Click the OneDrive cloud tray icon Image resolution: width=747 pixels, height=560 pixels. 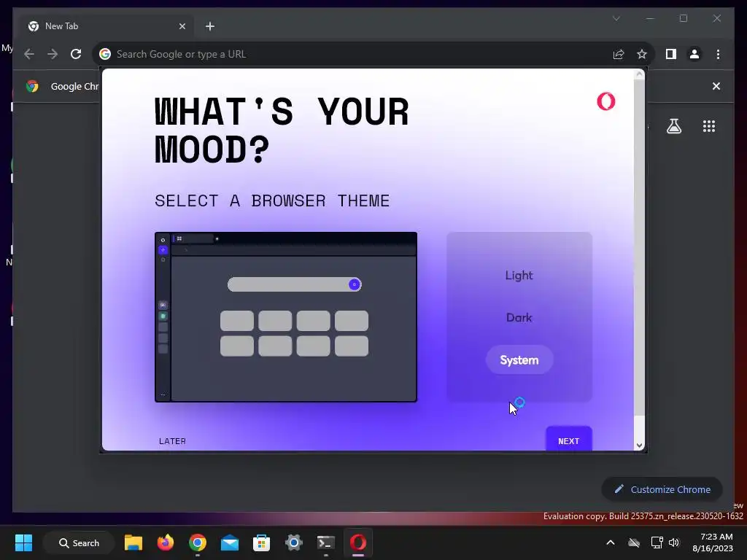pos(634,542)
